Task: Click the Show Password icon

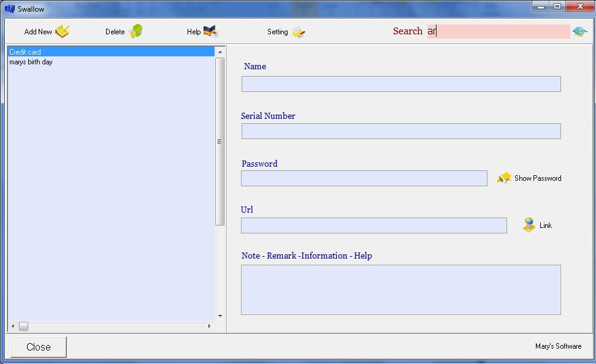Action: click(504, 178)
